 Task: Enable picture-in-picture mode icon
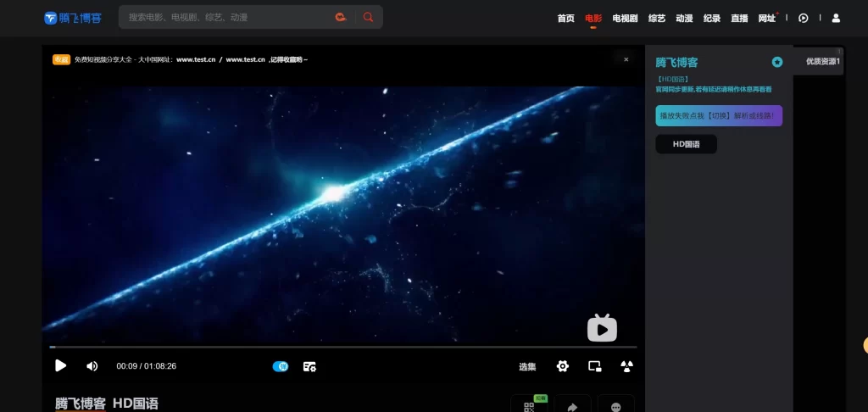[594, 366]
